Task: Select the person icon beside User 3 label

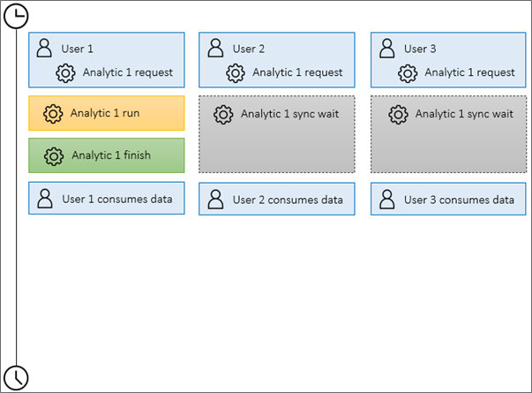Action: click(x=386, y=49)
